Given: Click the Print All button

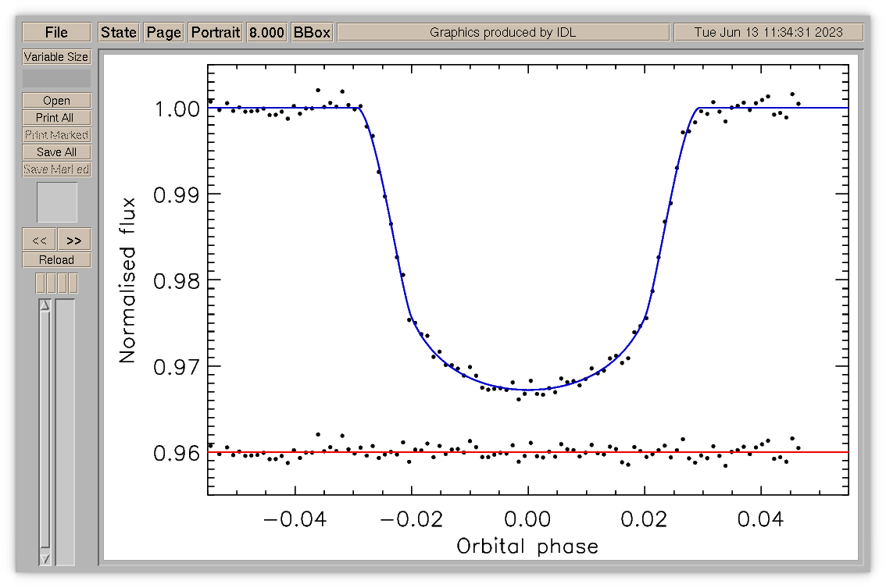Looking at the screenshot, I should click(56, 117).
